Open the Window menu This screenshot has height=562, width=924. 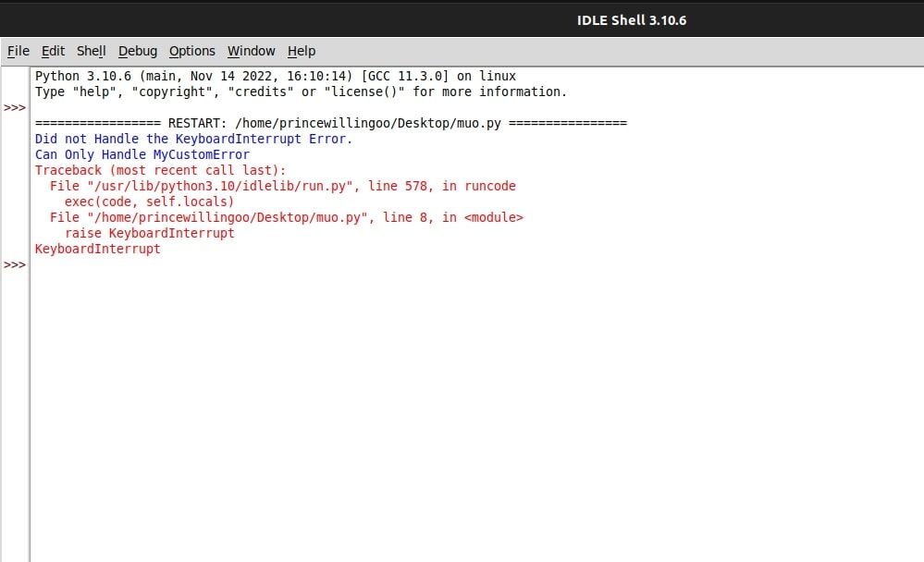click(x=251, y=51)
